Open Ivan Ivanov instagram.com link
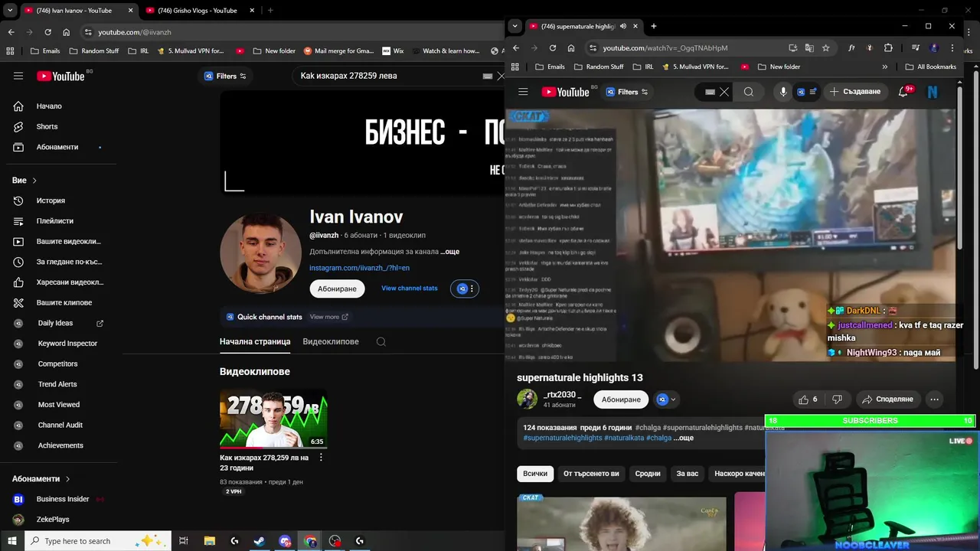The width and height of the screenshot is (980, 551). click(x=359, y=268)
